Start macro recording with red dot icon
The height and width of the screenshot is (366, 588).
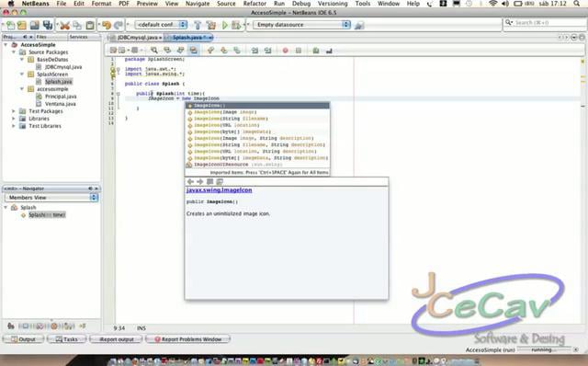(286, 51)
